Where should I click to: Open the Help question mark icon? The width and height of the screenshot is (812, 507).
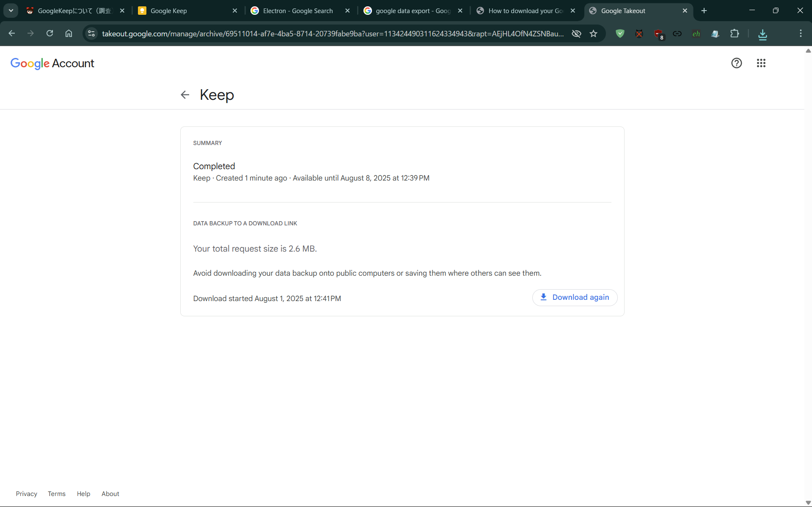(737, 63)
